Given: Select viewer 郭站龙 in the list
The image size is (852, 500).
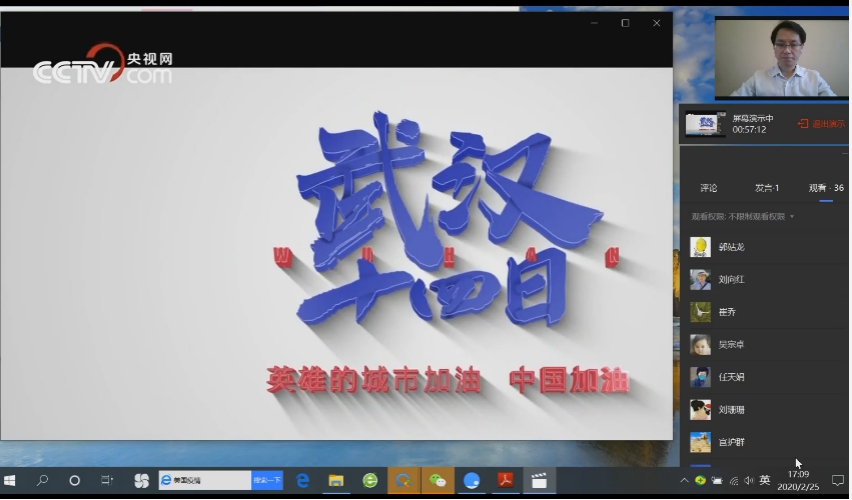Looking at the screenshot, I should 732,247.
